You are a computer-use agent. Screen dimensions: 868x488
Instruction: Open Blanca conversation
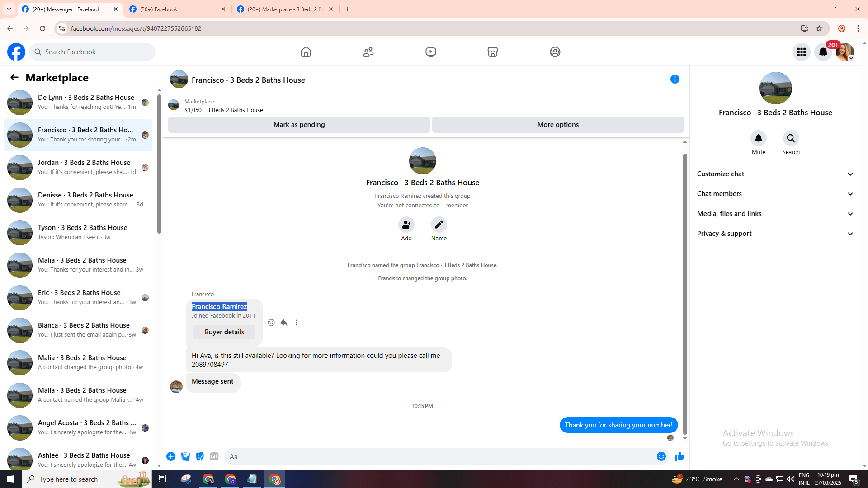click(x=78, y=330)
